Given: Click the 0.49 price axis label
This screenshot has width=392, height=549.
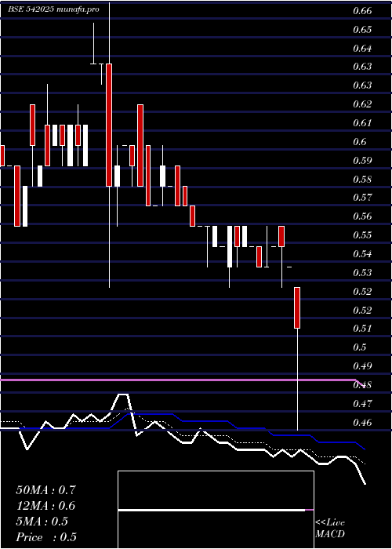Looking at the screenshot, I should pyautogui.click(x=362, y=366).
